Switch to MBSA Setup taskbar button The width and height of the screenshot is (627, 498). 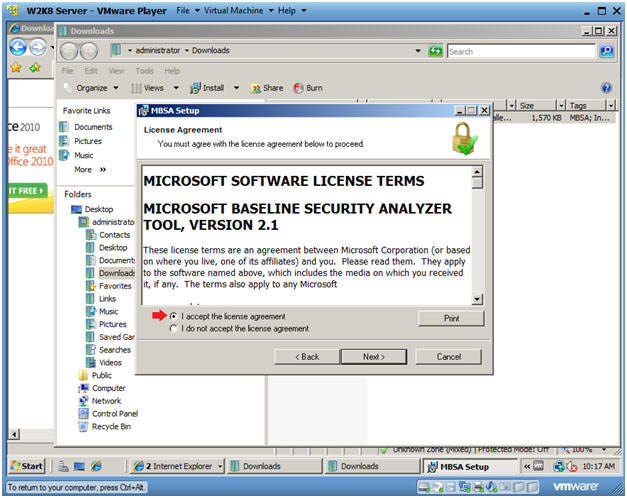point(470,467)
